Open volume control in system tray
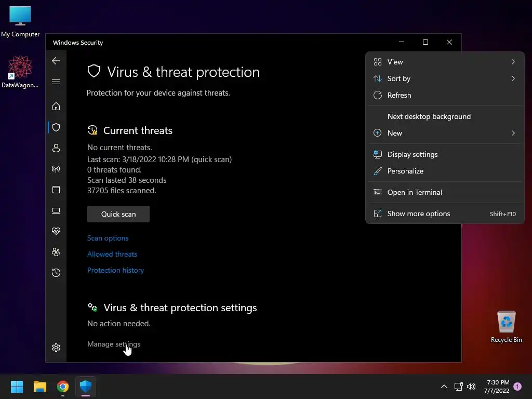The width and height of the screenshot is (532, 399). [x=471, y=387]
